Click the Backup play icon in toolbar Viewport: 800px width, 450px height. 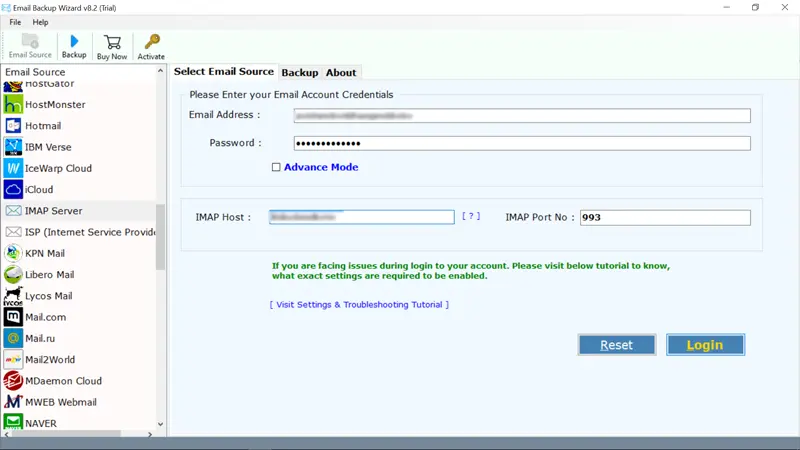pyautogui.click(x=74, y=41)
